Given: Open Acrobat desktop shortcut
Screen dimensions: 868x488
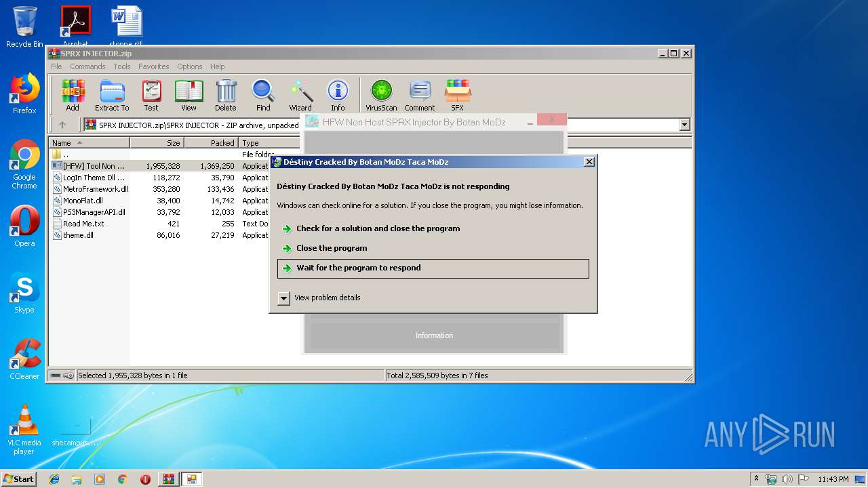Looking at the screenshot, I should point(75,27).
